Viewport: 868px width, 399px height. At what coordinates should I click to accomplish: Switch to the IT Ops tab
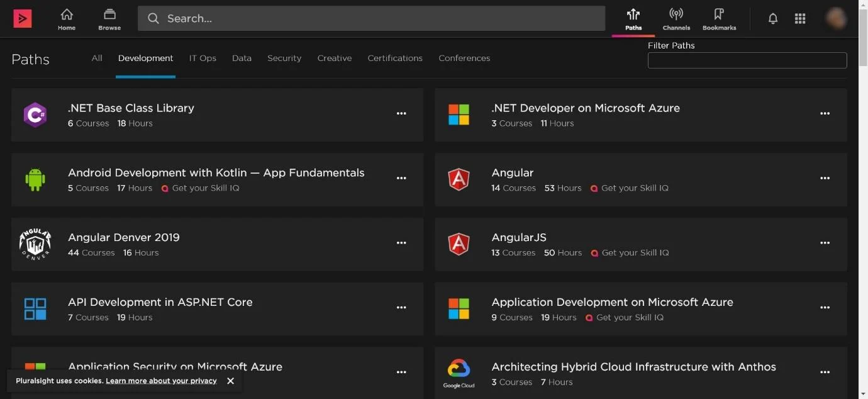tap(203, 58)
